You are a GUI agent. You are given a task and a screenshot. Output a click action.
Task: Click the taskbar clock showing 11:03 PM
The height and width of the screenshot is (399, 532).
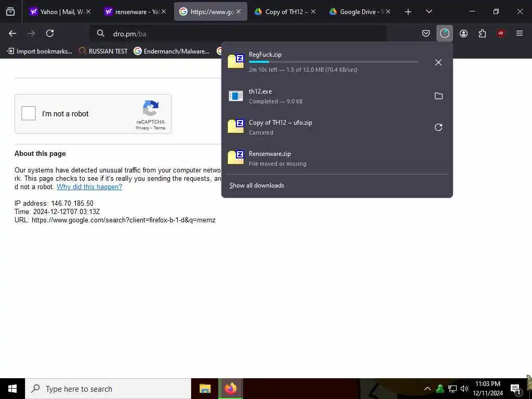coord(487,389)
